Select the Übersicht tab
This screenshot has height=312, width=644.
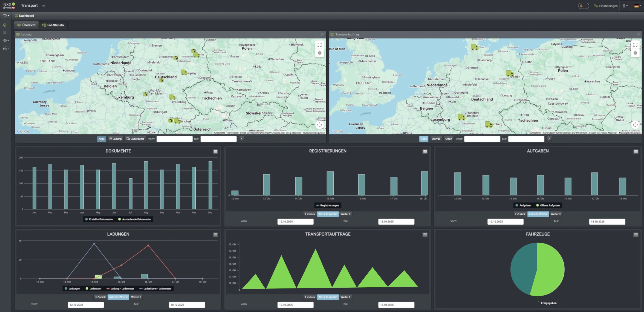26,25
